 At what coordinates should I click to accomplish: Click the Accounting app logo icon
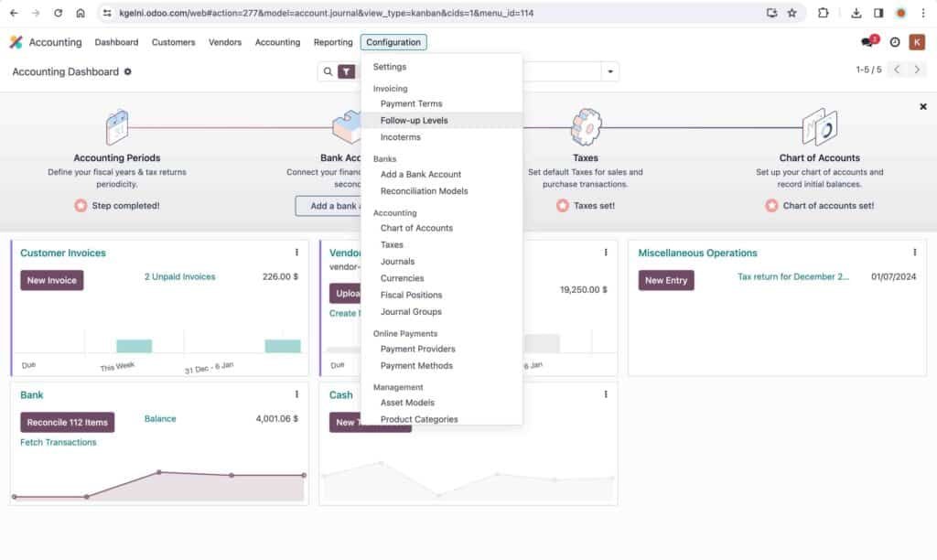coord(16,42)
